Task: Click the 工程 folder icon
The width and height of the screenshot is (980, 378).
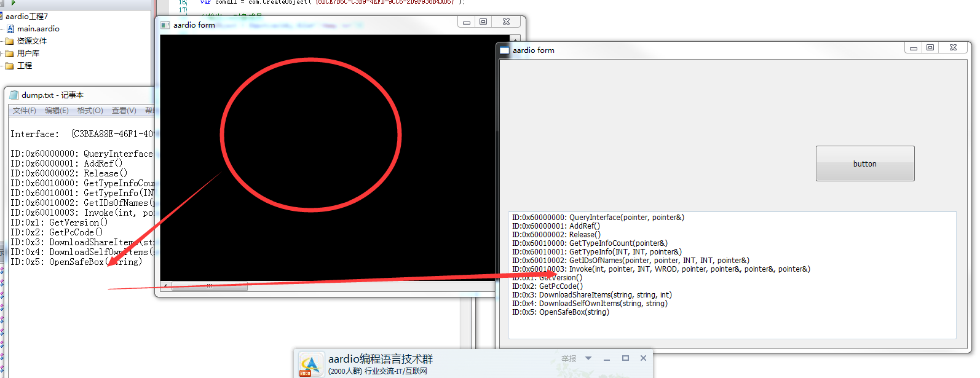Action: (x=9, y=66)
